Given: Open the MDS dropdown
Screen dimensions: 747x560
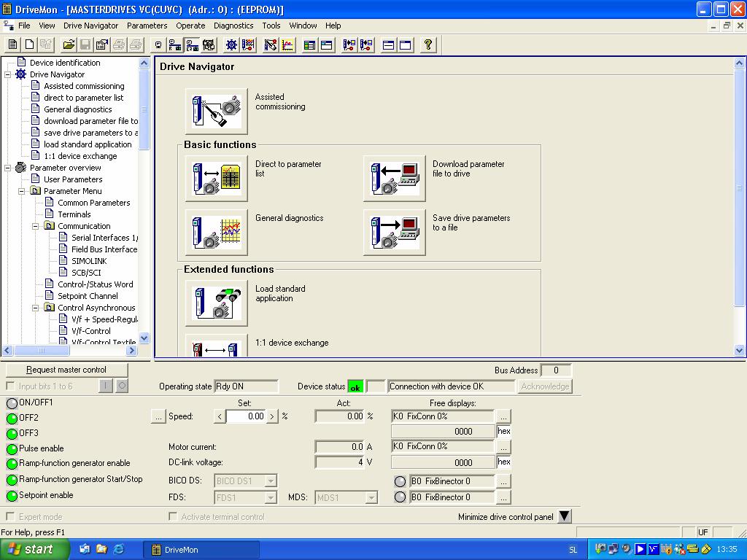Looking at the screenshot, I should [x=371, y=497].
